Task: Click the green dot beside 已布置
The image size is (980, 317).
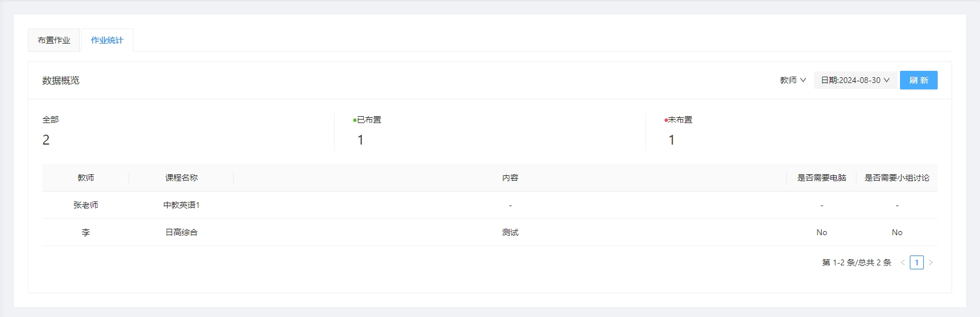Action: click(355, 120)
